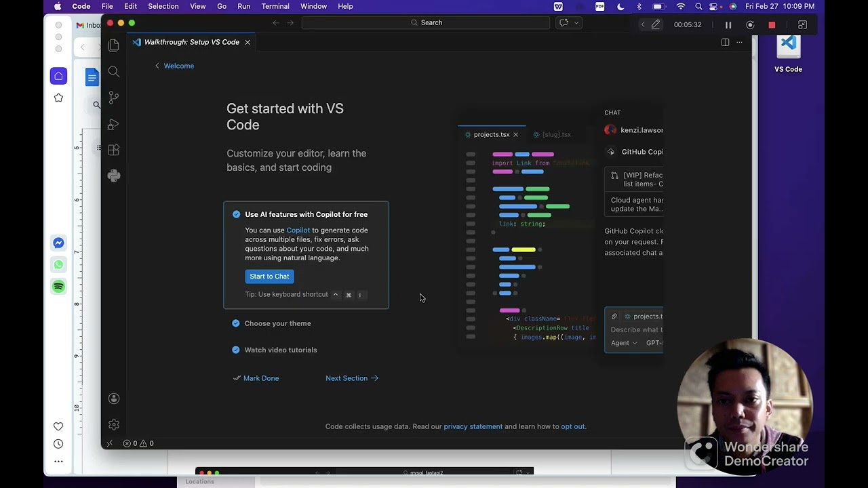Open the Manage gear icon
The image size is (868, 488).
point(114,424)
